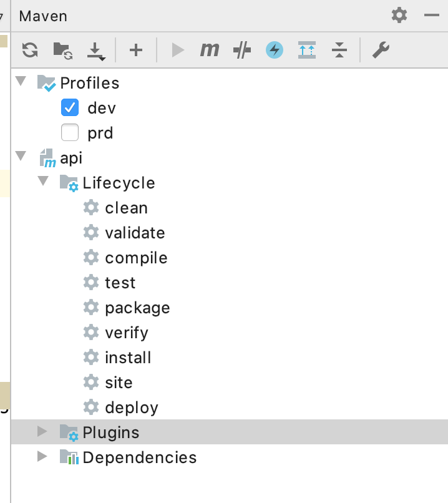Click gear icon beside package

91,307
